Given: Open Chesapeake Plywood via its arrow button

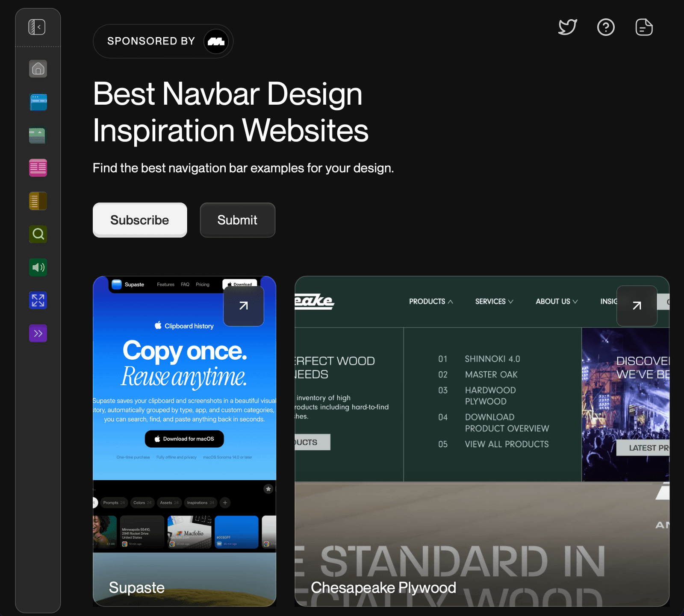Looking at the screenshot, I should click(x=637, y=306).
